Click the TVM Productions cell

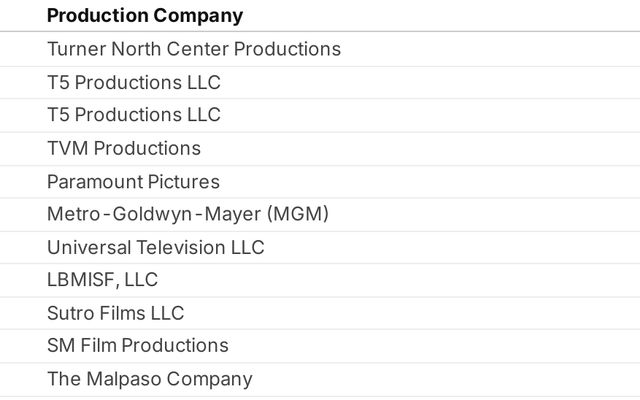(x=123, y=148)
